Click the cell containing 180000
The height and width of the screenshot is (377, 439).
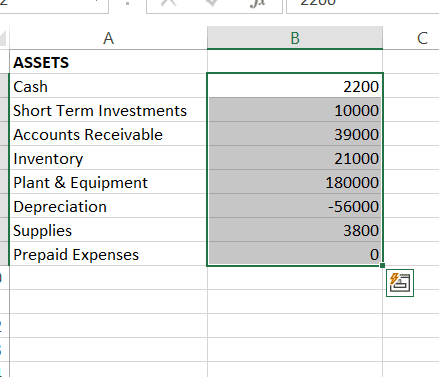tap(295, 182)
